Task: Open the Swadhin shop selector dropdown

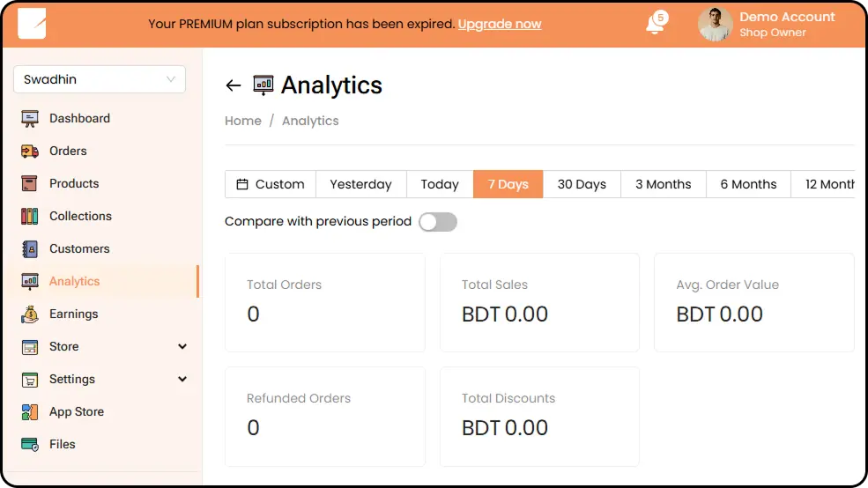Action: click(100, 79)
